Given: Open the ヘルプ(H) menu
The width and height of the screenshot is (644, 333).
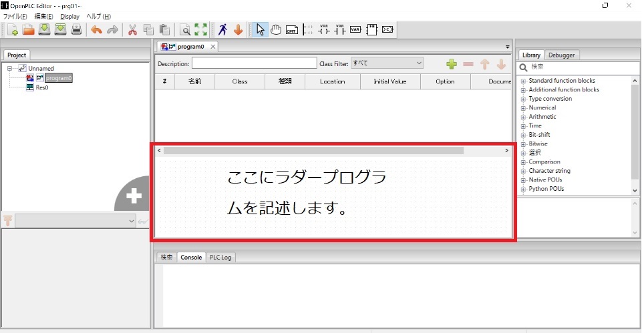Looking at the screenshot, I should [x=99, y=17].
